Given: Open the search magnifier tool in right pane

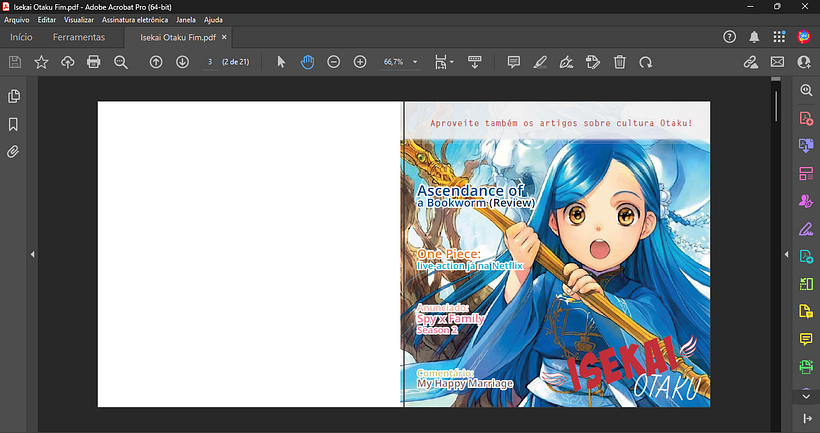Looking at the screenshot, I should point(806,90).
